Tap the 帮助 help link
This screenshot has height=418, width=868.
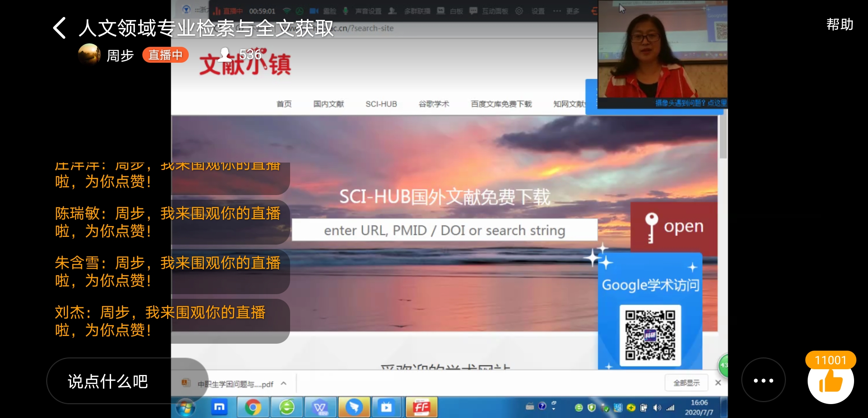pyautogui.click(x=839, y=25)
